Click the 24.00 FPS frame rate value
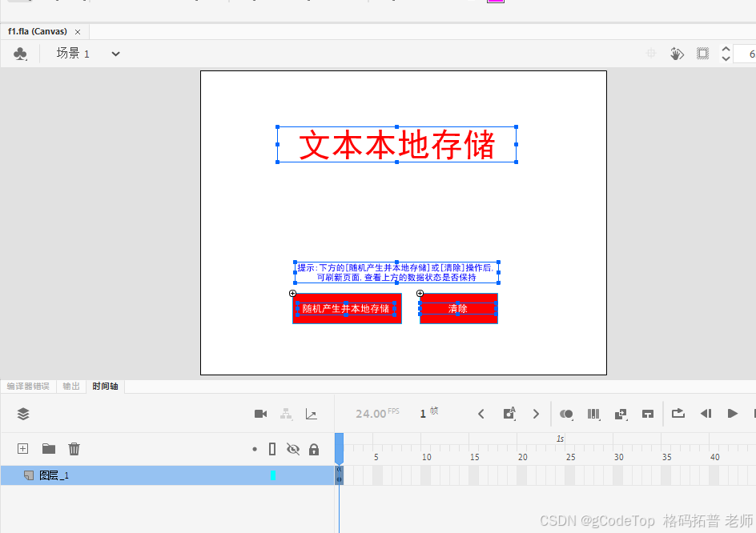756x533 pixels. pos(371,414)
